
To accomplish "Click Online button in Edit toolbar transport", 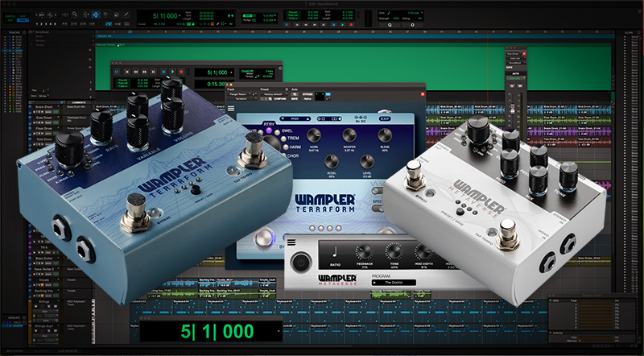I will 287,25.
